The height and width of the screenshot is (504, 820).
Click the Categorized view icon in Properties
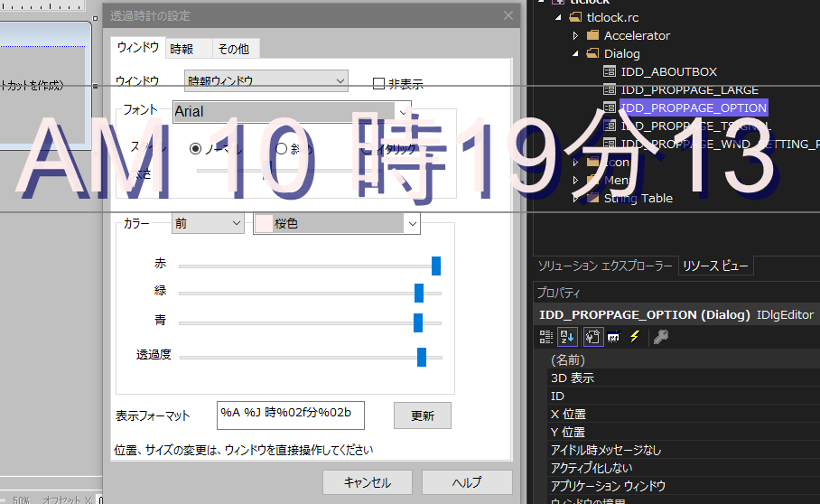(545, 337)
